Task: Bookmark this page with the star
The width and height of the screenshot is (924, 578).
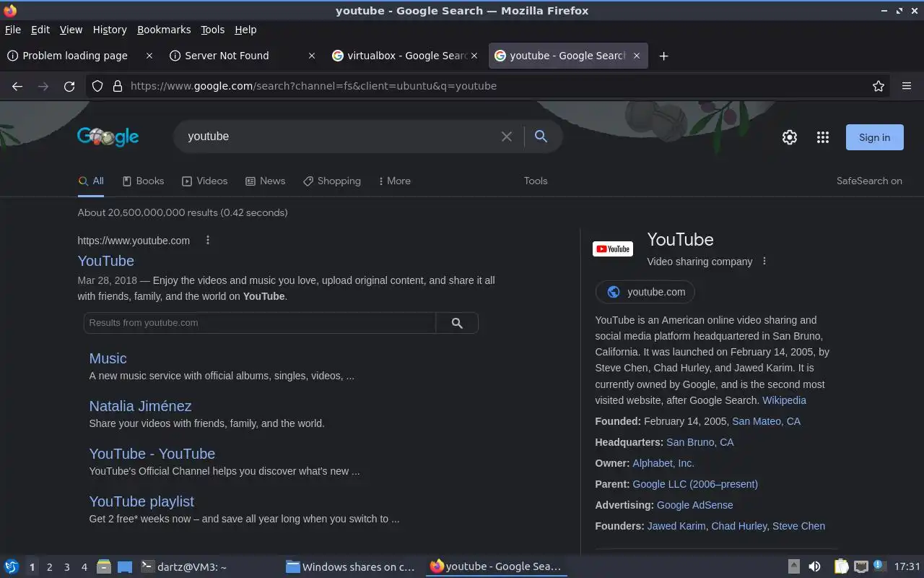Action: 879,86
